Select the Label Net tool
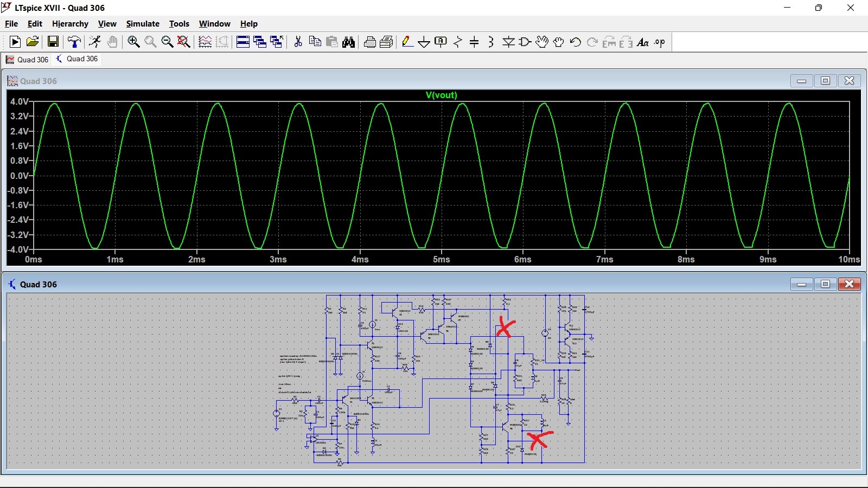868x488 pixels. [441, 42]
